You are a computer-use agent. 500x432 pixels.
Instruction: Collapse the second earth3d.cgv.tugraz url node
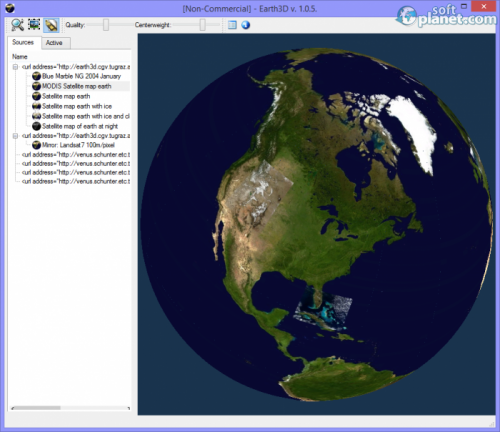point(15,136)
